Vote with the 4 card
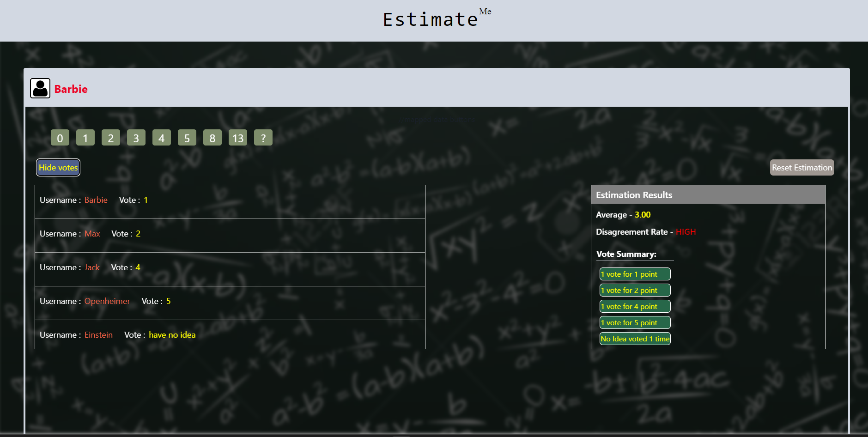The image size is (868, 437). (x=162, y=138)
